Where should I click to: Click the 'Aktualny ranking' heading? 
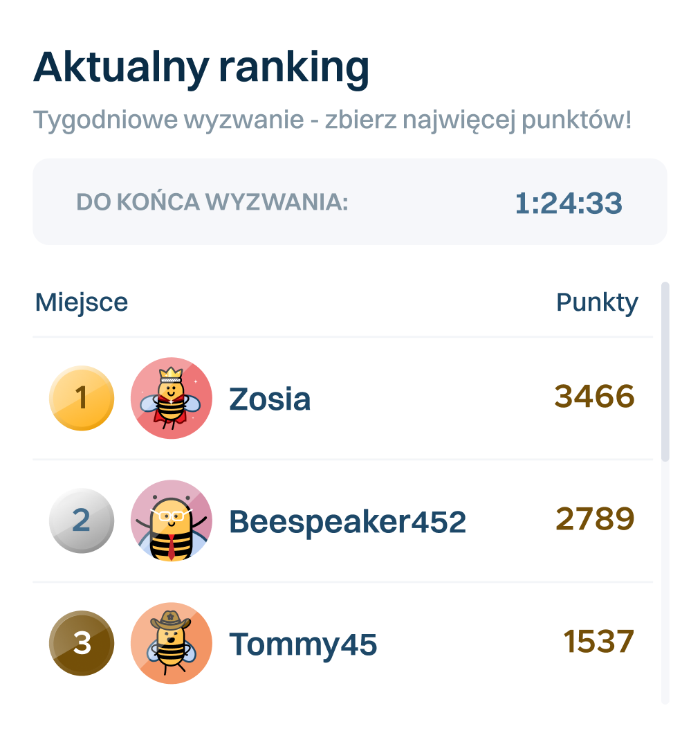pyautogui.click(x=201, y=69)
